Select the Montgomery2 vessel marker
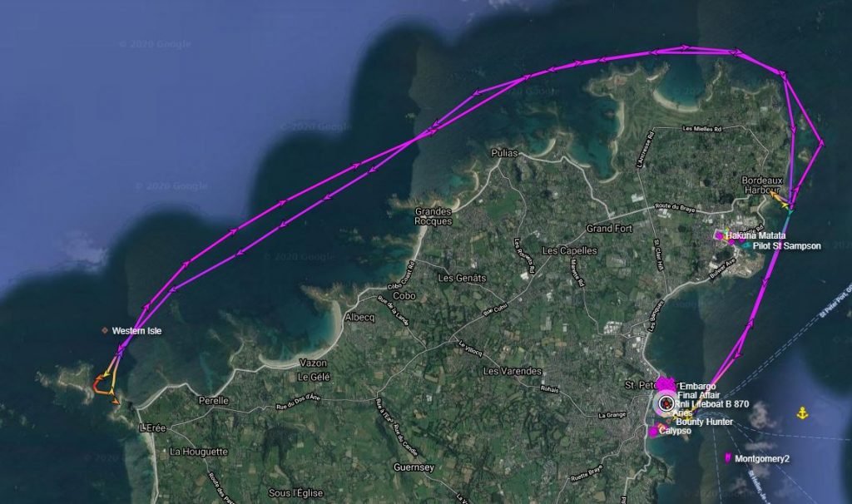 [727, 458]
